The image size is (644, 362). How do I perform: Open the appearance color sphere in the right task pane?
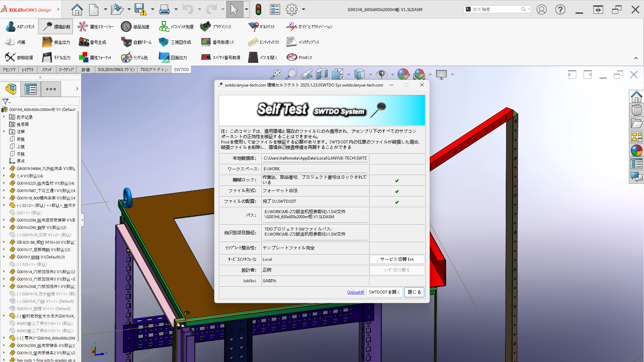tap(636, 150)
